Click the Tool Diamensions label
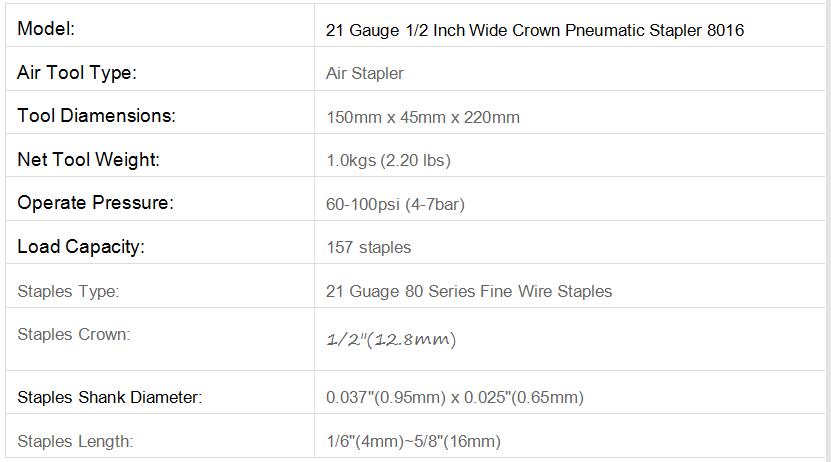831x462 pixels. [x=96, y=116]
